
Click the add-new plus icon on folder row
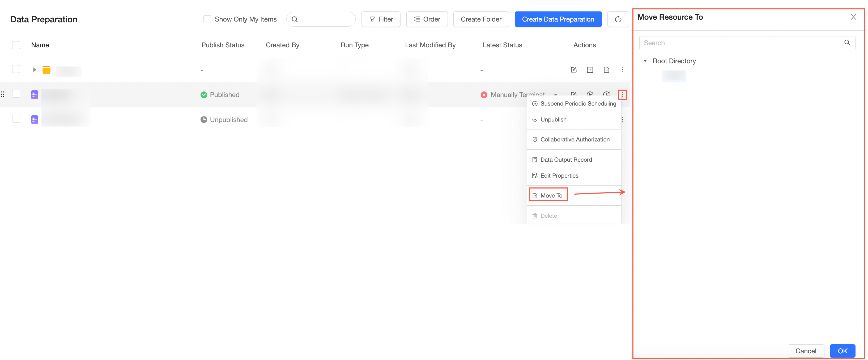590,70
